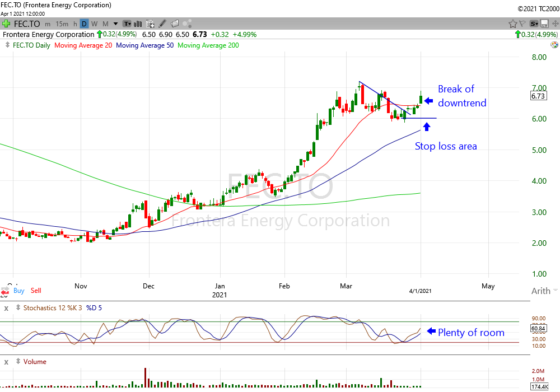Click the Stochastics pane reorder arrows

click(x=18, y=307)
